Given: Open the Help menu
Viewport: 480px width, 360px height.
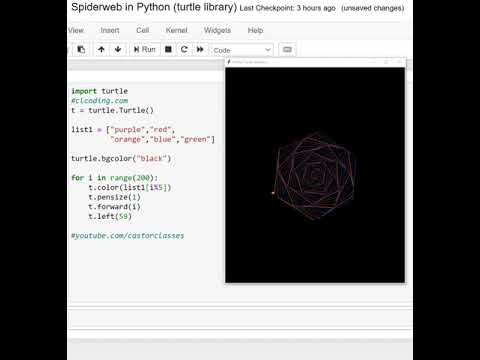Looking at the screenshot, I should coord(255,30).
